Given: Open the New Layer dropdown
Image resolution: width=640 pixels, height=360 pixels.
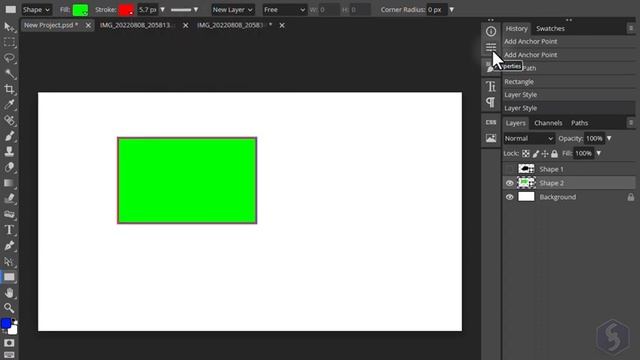Looking at the screenshot, I should [233, 9].
